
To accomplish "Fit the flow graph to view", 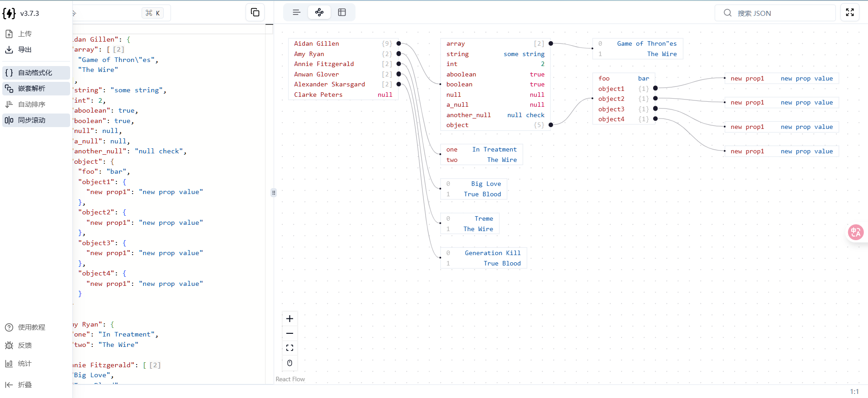I will coord(290,348).
